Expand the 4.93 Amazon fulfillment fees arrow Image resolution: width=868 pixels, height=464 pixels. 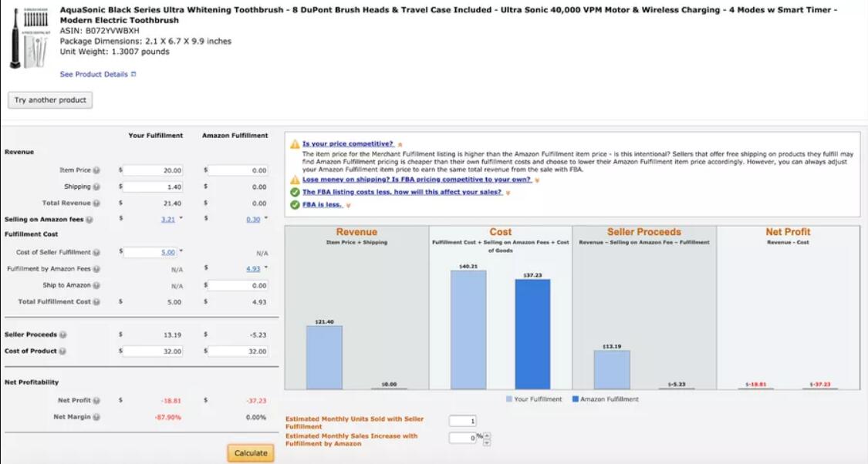click(x=266, y=267)
